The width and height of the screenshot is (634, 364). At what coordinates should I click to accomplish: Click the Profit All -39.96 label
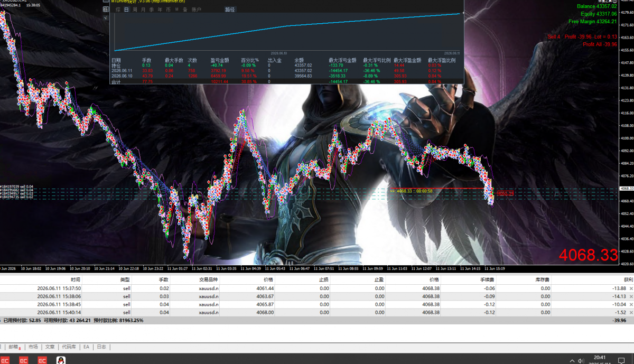click(600, 44)
